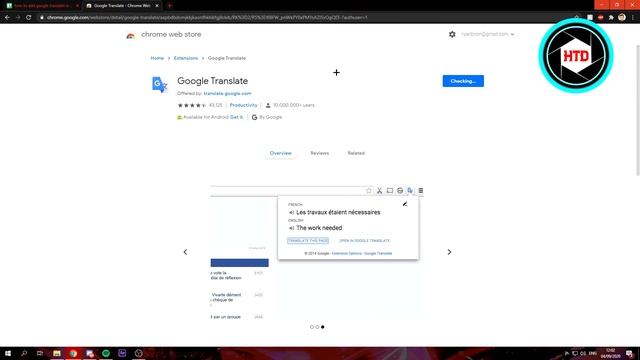Show previous screenshot with left arrow
Viewport: 640px width, 360px height.
click(x=185, y=252)
